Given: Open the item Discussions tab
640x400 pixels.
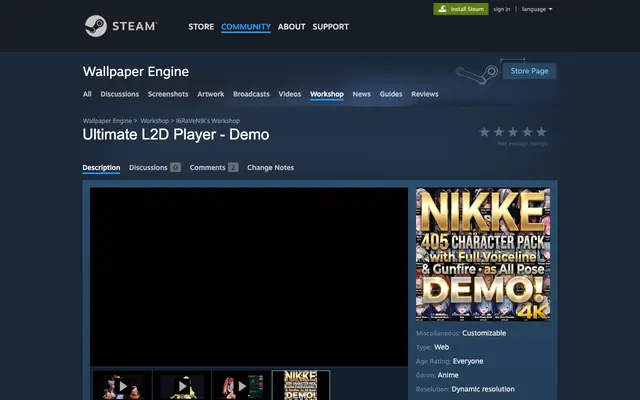Looking at the screenshot, I should pyautogui.click(x=154, y=167).
